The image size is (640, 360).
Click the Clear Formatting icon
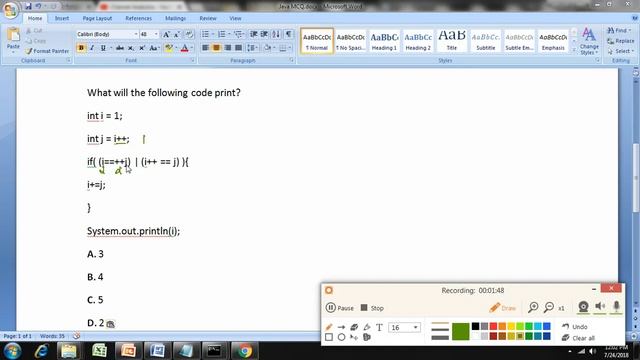click(189, 34)
